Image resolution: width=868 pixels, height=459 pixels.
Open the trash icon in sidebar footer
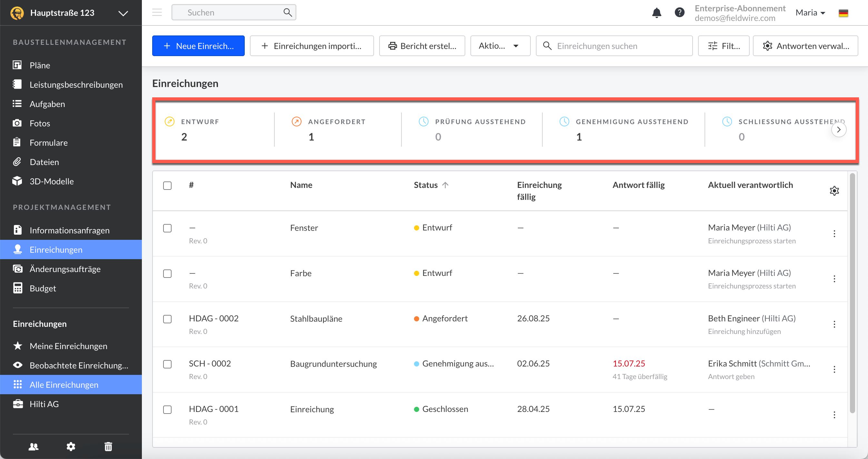tap(108, 446)
